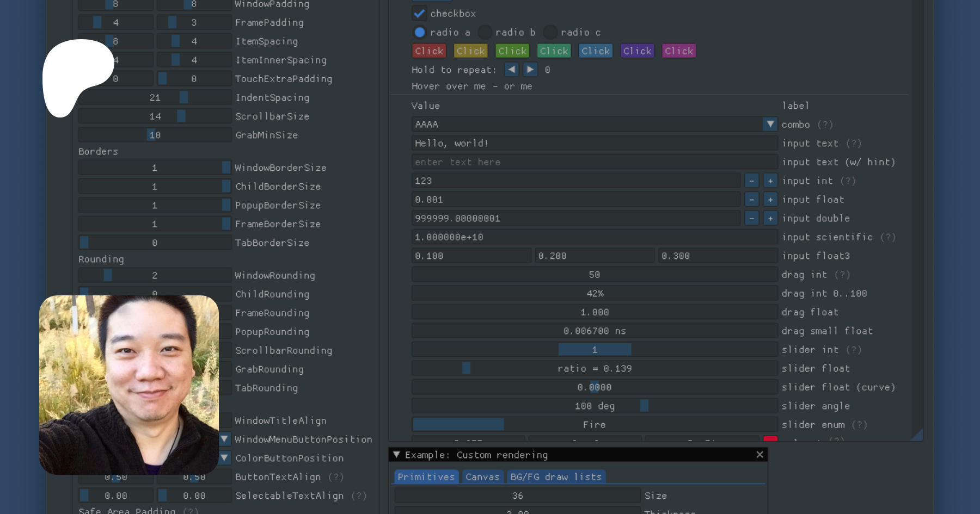The image size is (980, 514).
Task: Open the WindowMenuButtonPosition dropdown arrow
Action: 224,439
